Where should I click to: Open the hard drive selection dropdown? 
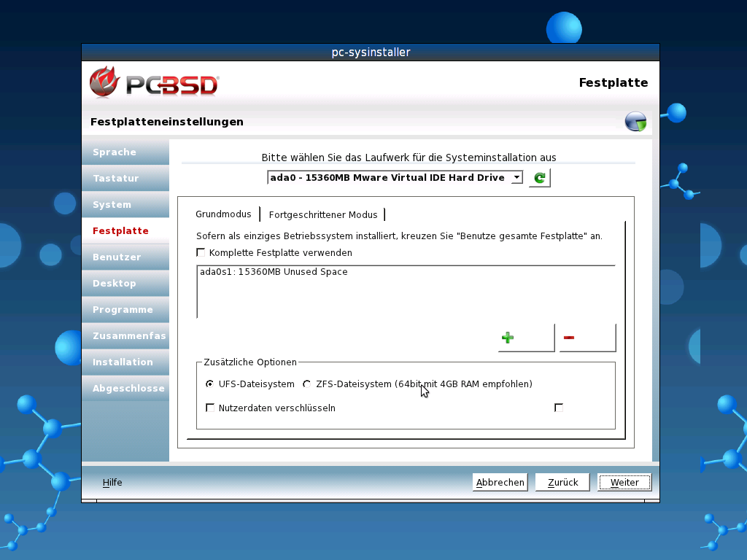(x=516, y=177)
